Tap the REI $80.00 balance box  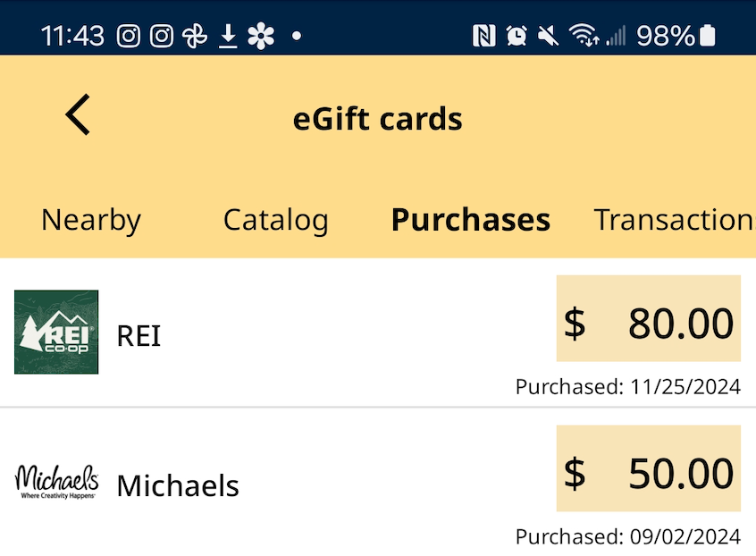pos(648,323)
